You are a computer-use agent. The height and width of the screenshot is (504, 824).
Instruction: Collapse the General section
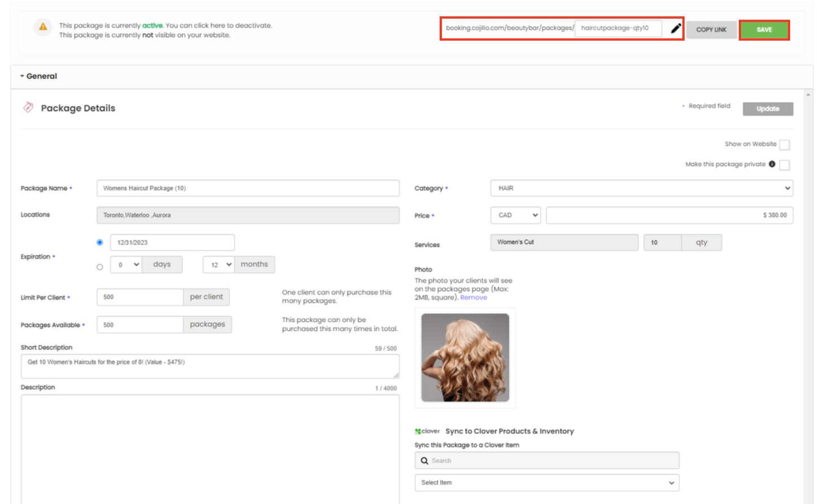point(38,76)
